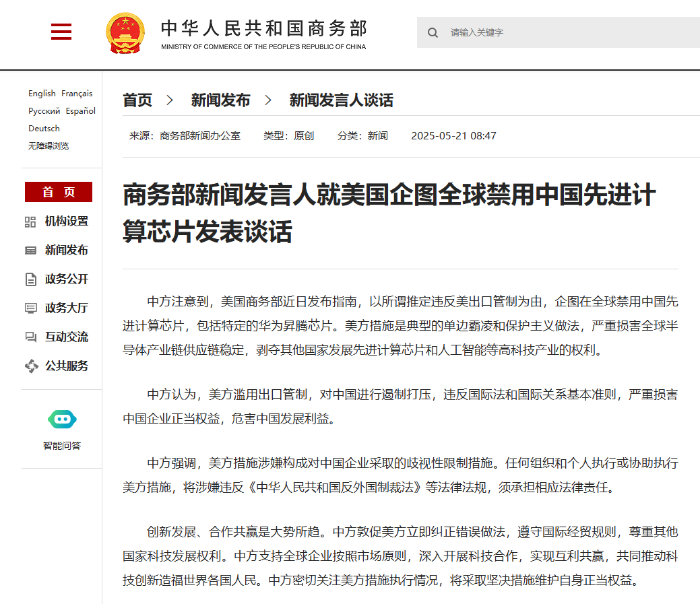Click the chevron after breadcrumb 首页
The width and height of the screenshot is (700, 604).
(x=170, y=100)
